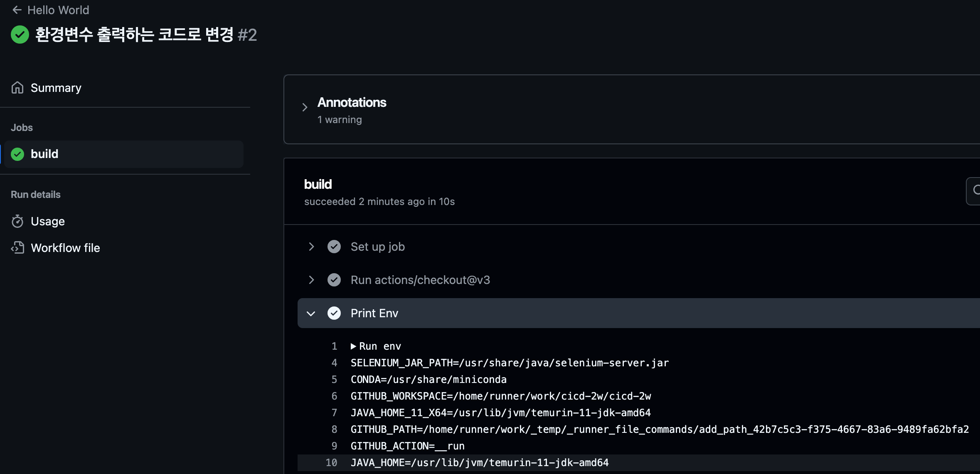The width and height of the screenshot is (980, 474).
Task: Click the green check icon on build job
Action: pyautogui.click(x=17, y=154)
